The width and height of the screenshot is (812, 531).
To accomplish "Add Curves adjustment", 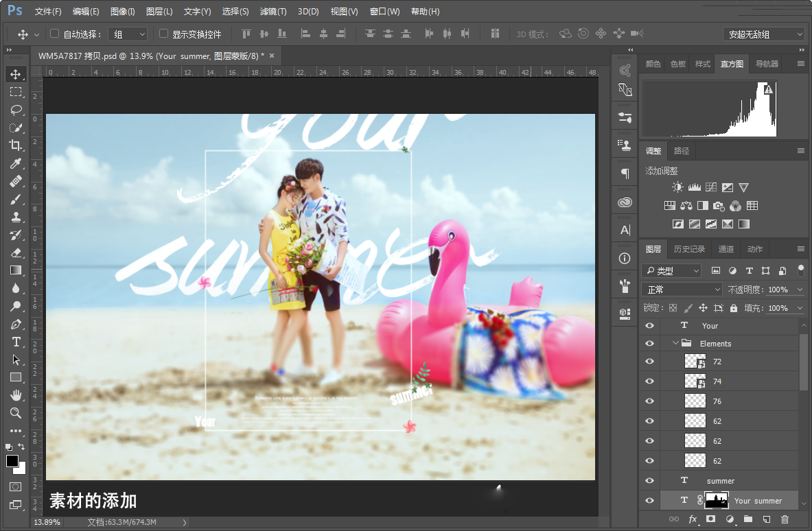I will pos(711,187).
